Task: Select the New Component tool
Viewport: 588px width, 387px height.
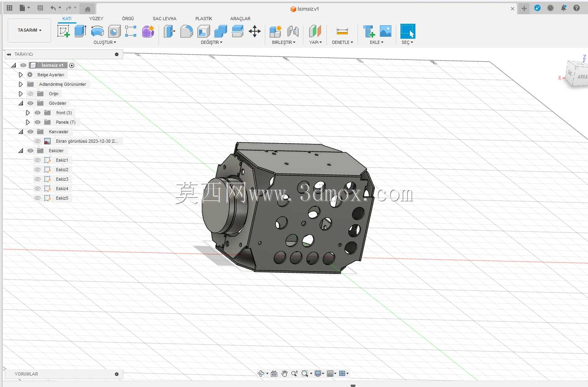Action: coord(276,31)
